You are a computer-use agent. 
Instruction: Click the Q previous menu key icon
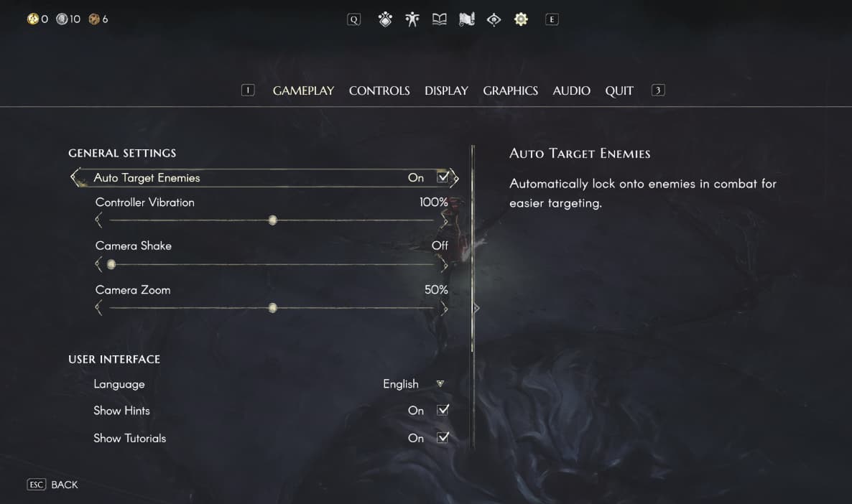[353, 19]
